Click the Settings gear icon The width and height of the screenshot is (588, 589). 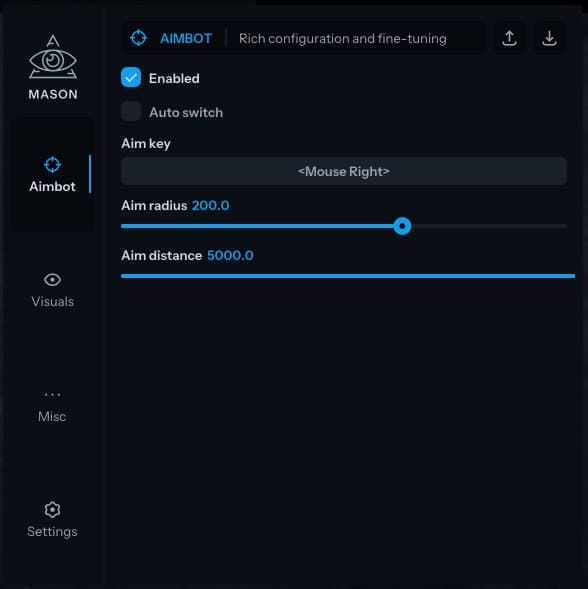click(x=52, y=510)
